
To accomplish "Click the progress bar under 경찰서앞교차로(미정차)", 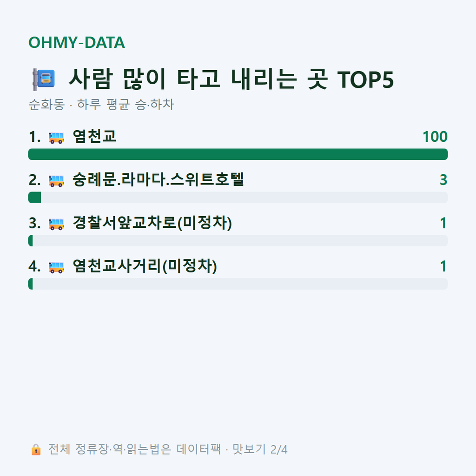I will (238, 240).
